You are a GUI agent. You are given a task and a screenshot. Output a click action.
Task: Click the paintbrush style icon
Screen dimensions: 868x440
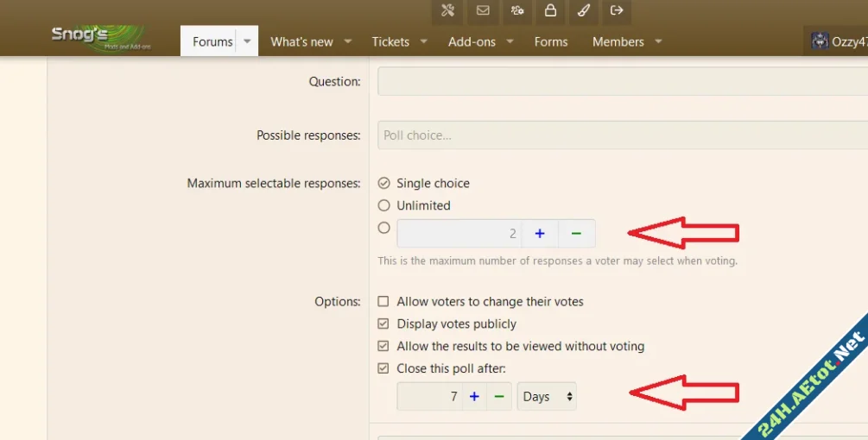583,10
